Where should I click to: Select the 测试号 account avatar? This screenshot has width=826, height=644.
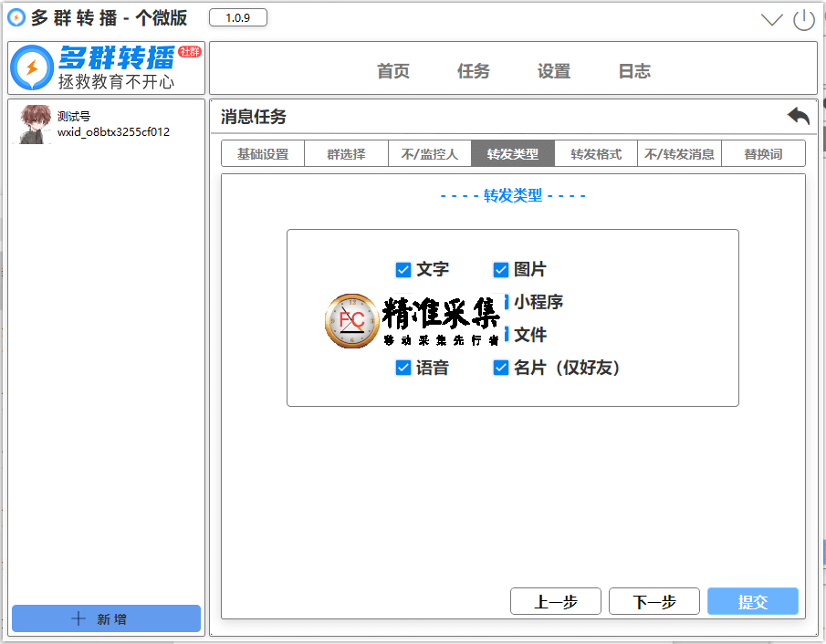[x=35, y=124]
